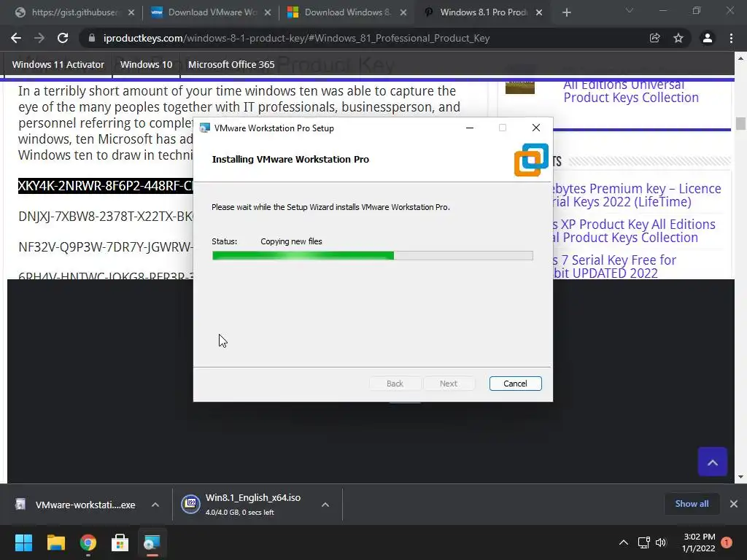Click sidebar post thumbnail image
747x560 pixels.
pyautogui.click(x=519, y=87)
